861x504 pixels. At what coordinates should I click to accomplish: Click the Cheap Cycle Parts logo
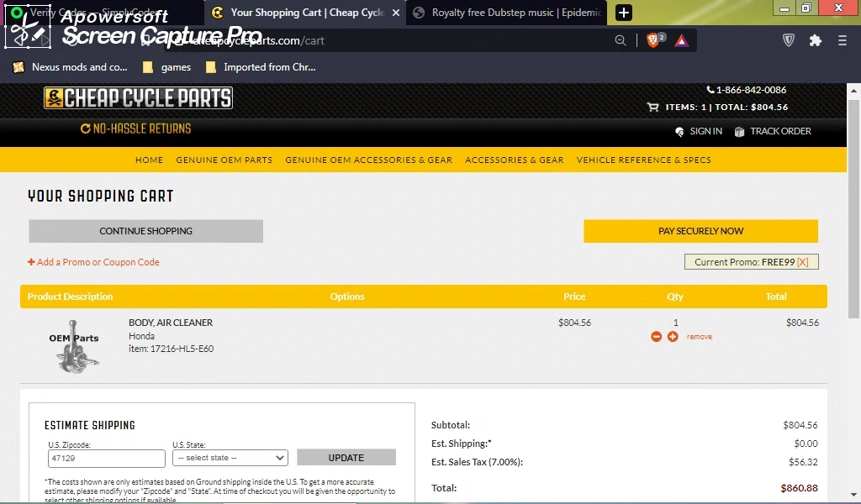(x=139, y=97)
